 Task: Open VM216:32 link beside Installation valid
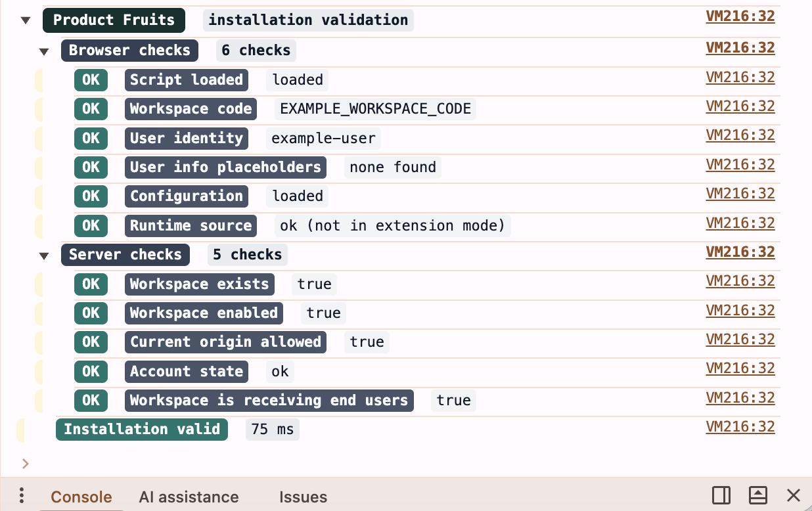pos(740,427)
